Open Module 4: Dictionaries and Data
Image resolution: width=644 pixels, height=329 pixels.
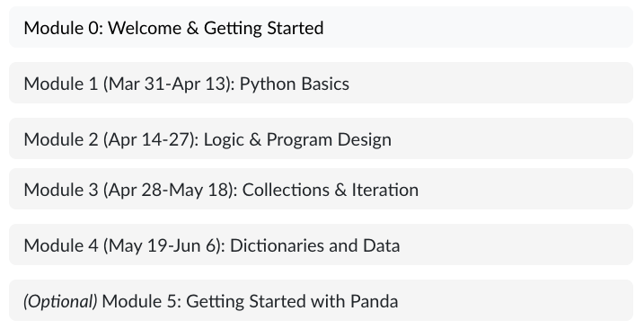pos(321,245)
